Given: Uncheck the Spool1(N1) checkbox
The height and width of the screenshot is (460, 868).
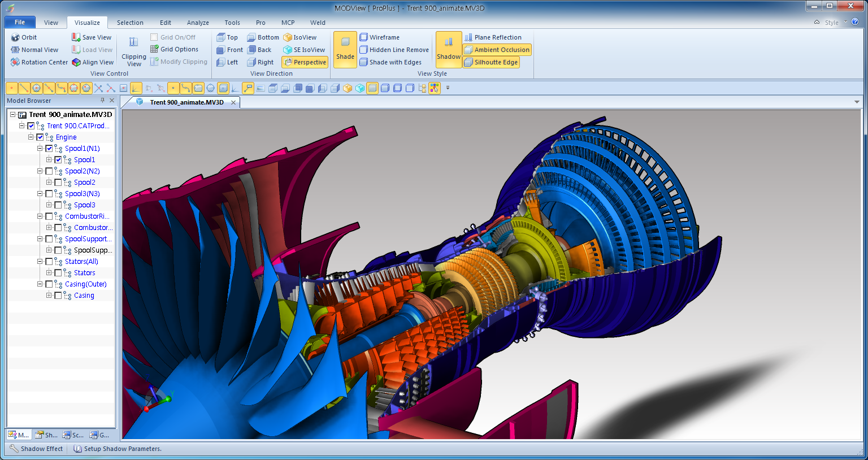Looking at the screenshot, I should [49, 149].
